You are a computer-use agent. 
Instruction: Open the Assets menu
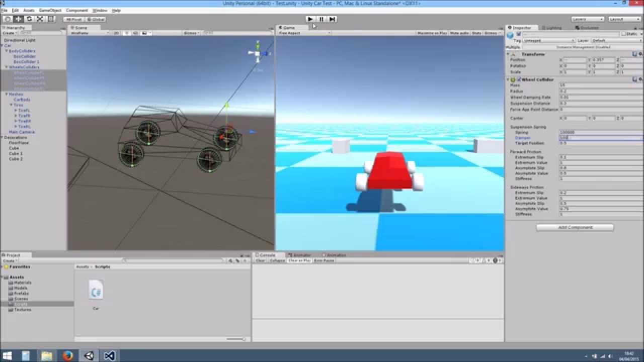(29, 10)
